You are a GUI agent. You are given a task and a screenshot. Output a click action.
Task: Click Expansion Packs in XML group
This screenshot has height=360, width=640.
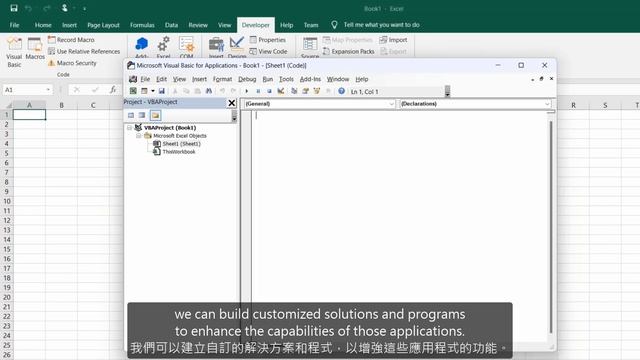click(x=349, y=51)
